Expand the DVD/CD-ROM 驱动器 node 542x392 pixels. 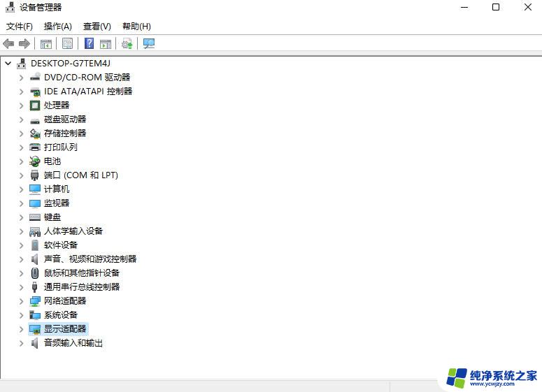(21, 78)
